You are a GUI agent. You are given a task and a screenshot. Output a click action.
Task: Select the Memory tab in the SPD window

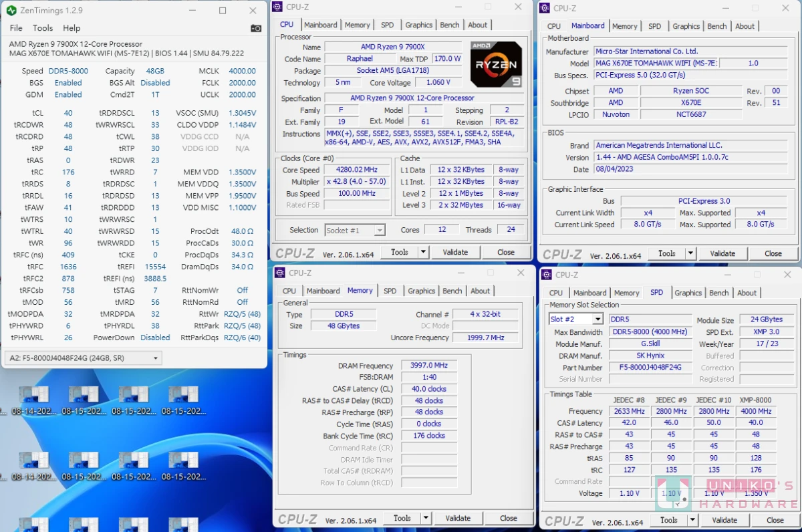[x=627, y=293]
